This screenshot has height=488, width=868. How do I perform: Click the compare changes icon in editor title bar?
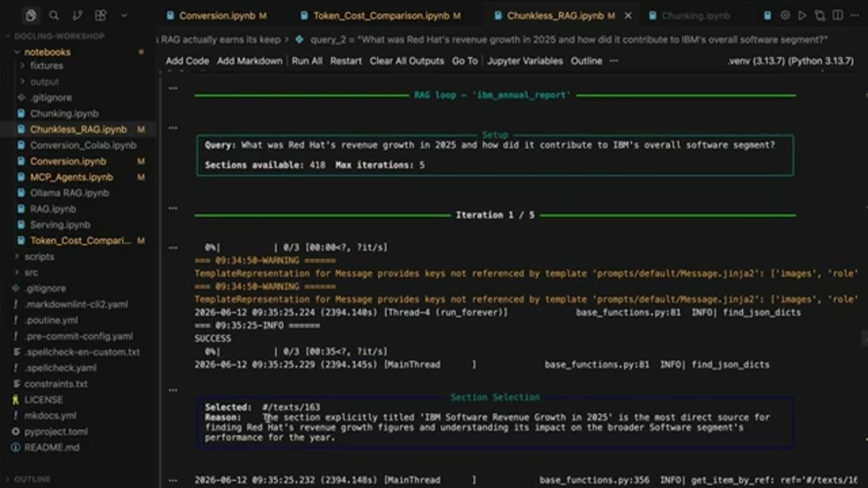(820, 15)
